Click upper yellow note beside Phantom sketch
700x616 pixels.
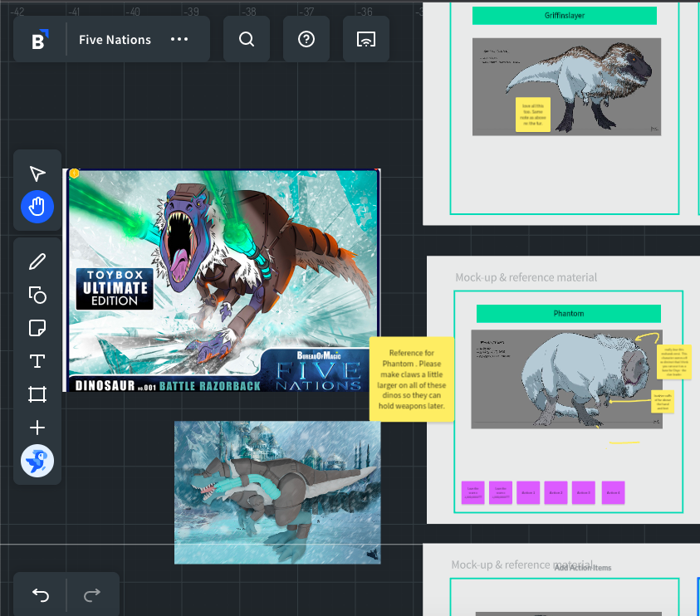pos(674,362)
